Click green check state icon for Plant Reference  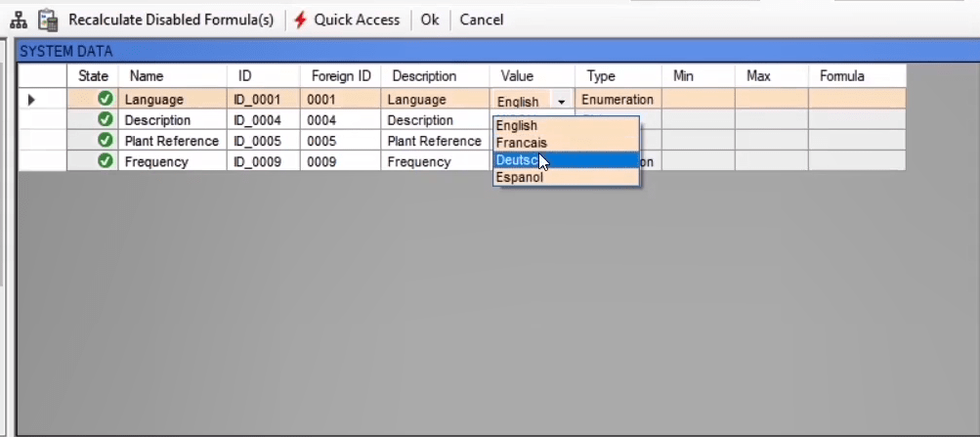coord(106,140)
